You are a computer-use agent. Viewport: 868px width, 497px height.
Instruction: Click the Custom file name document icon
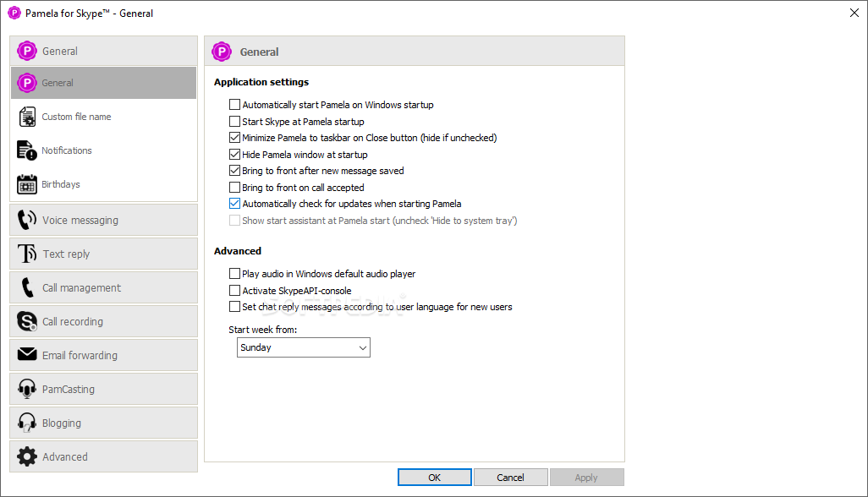point(26,117)
